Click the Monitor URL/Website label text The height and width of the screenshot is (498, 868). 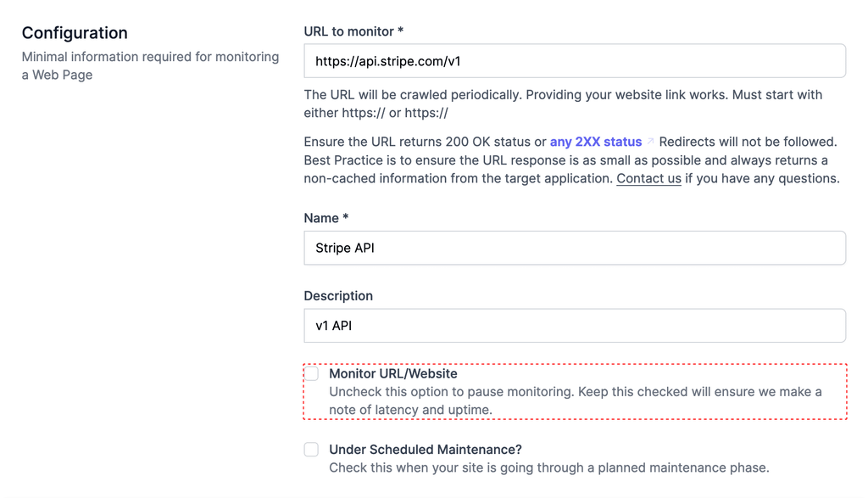point(393,373)
